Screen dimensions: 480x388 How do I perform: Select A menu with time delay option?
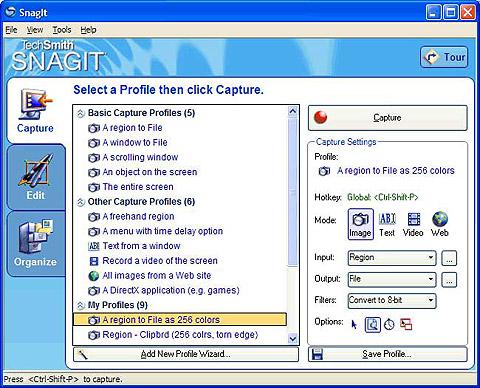click(180, 231)
